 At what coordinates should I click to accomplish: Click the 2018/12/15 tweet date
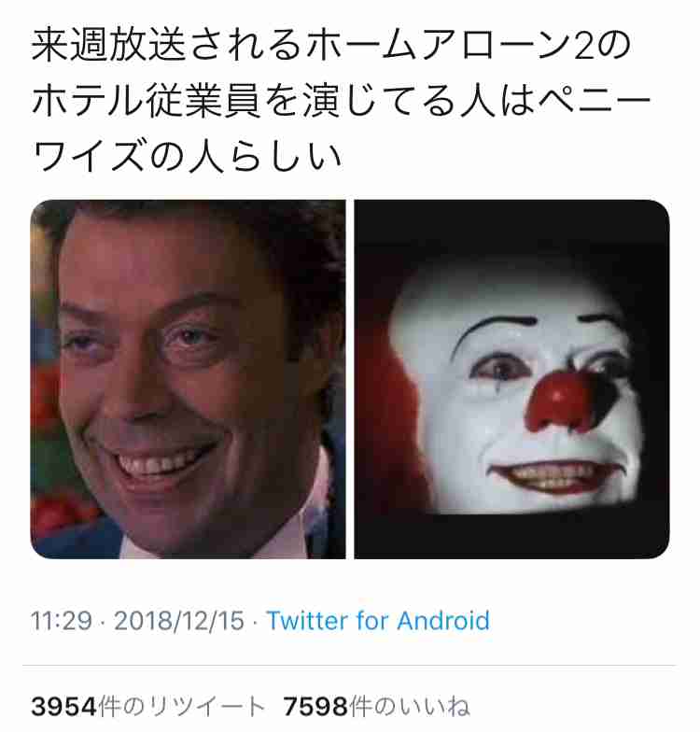pos(179,621)
